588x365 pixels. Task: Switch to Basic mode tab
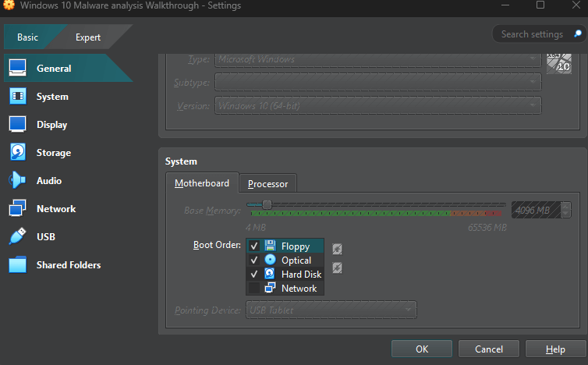coord(27,37)
